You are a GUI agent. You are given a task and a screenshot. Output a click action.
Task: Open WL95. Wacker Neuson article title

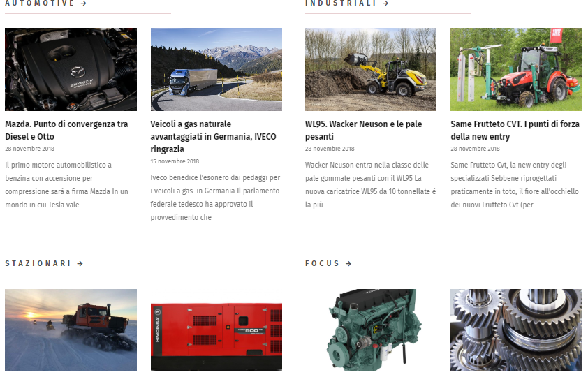(x=363, y=130)
